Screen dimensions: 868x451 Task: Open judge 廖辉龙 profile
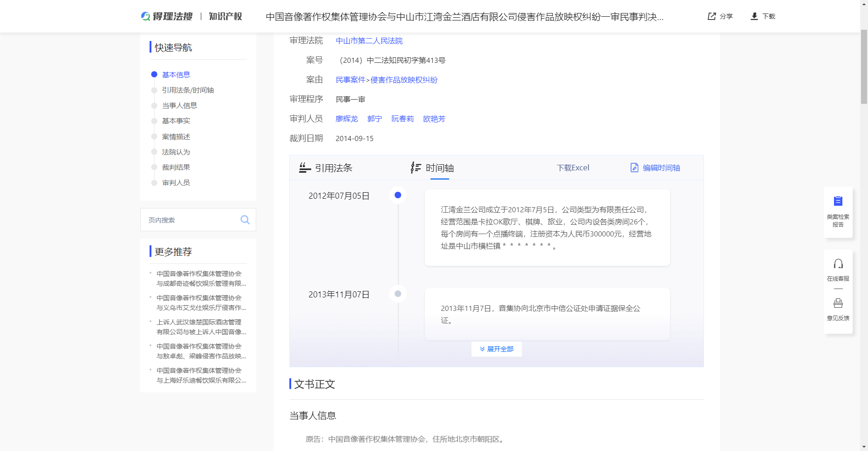(347, 119)
